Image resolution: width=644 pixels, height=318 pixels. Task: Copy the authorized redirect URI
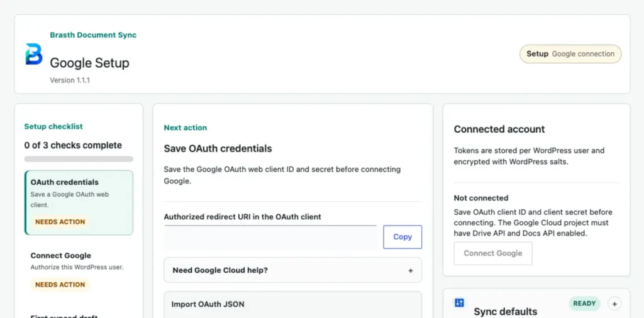(402, 237)
